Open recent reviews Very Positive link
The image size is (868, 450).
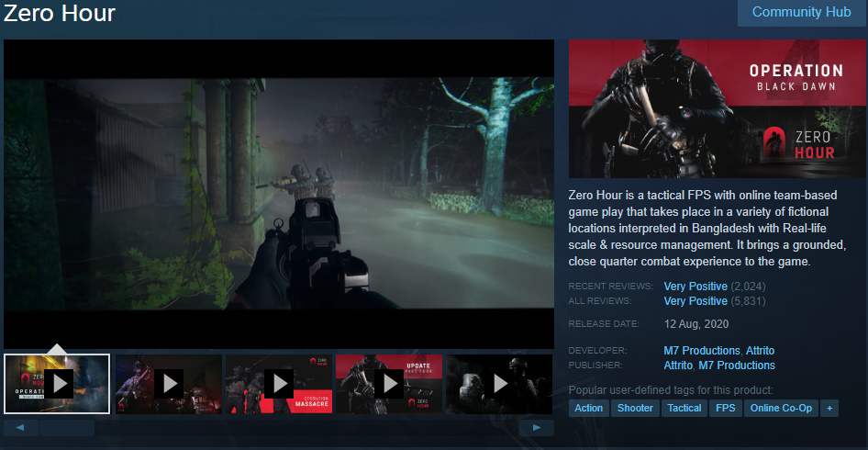point(696,287)
